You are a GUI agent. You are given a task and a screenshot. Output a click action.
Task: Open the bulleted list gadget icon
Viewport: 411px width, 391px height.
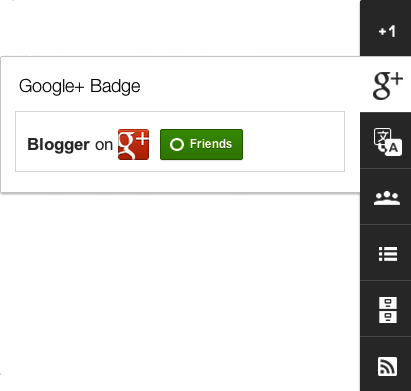click(386, 253)
